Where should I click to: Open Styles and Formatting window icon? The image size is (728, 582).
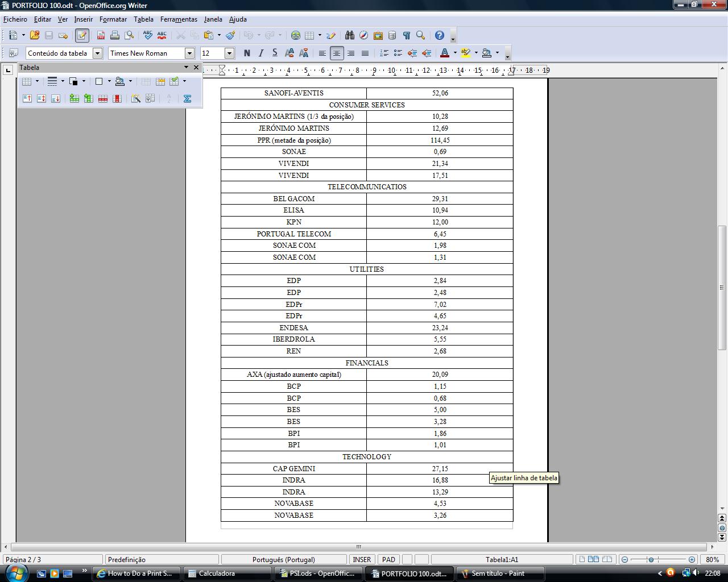13,53
